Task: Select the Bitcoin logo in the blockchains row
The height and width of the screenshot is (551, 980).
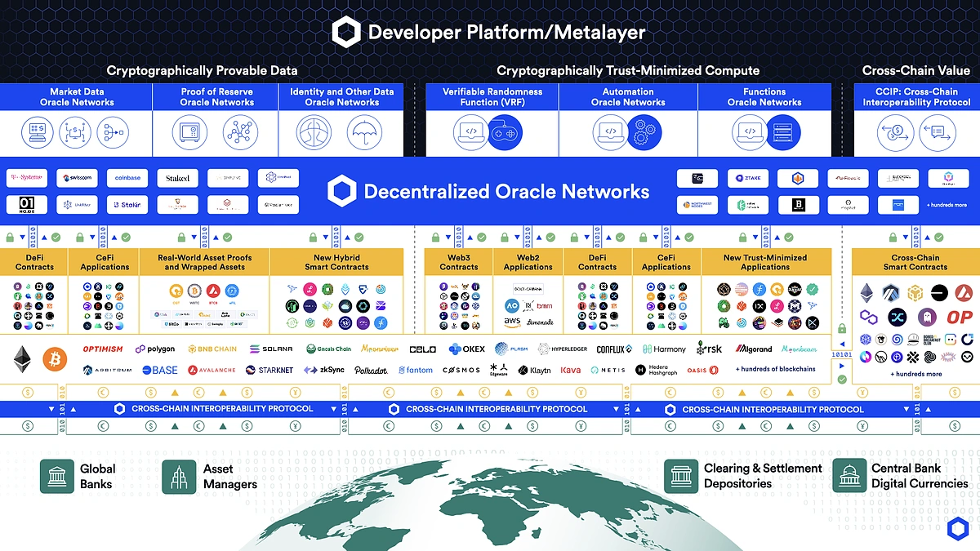Action: 56,358
